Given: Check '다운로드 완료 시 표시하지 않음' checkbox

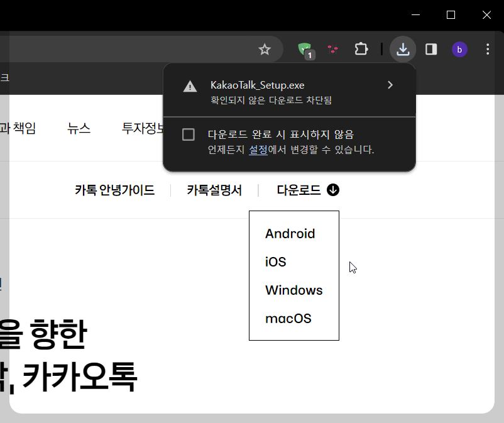Looking at the screenshot, I should [x=189, y=135].
